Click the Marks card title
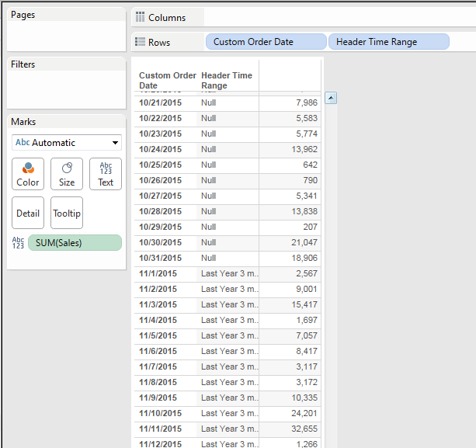Viewport: 476px width, 448px height. coord(23,122)
